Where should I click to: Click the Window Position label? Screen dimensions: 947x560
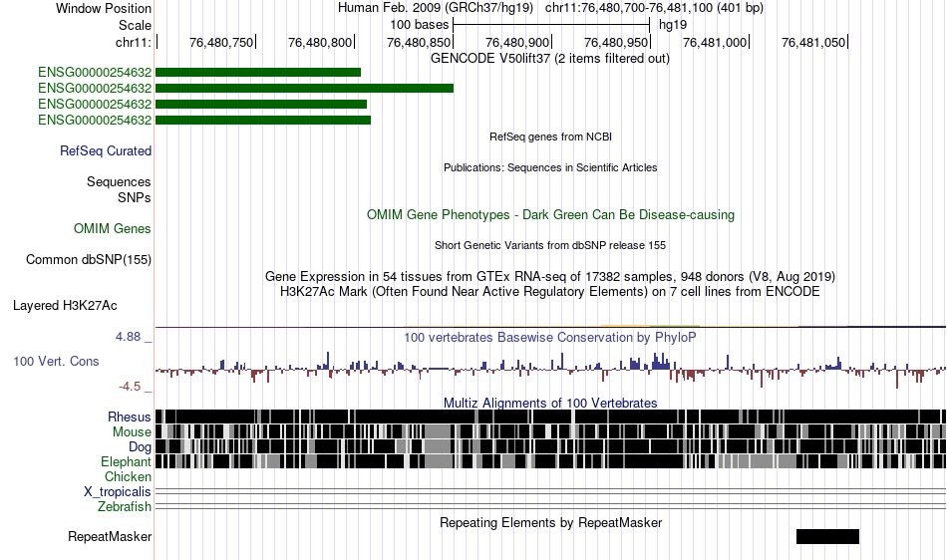coord(104,8)
